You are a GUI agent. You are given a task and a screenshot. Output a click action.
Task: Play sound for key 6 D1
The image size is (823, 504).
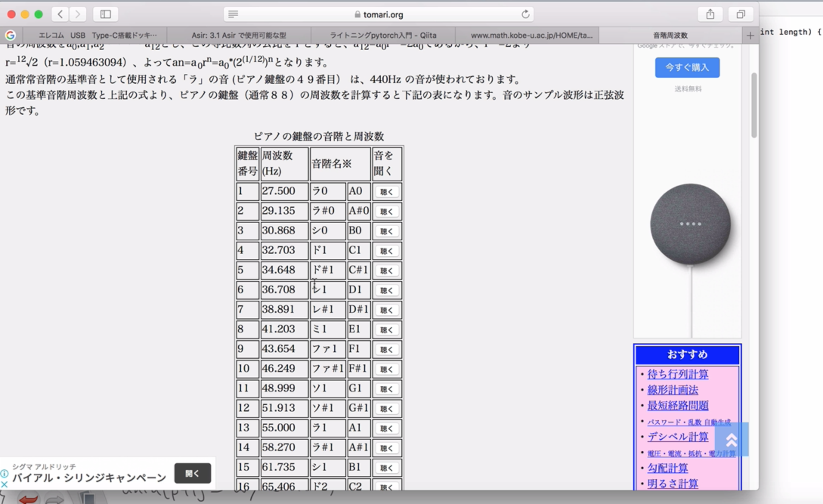[x=387, y=290]
